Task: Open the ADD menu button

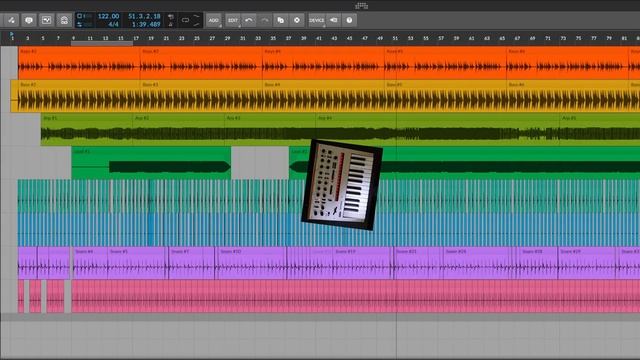Action: pos(213,20)
